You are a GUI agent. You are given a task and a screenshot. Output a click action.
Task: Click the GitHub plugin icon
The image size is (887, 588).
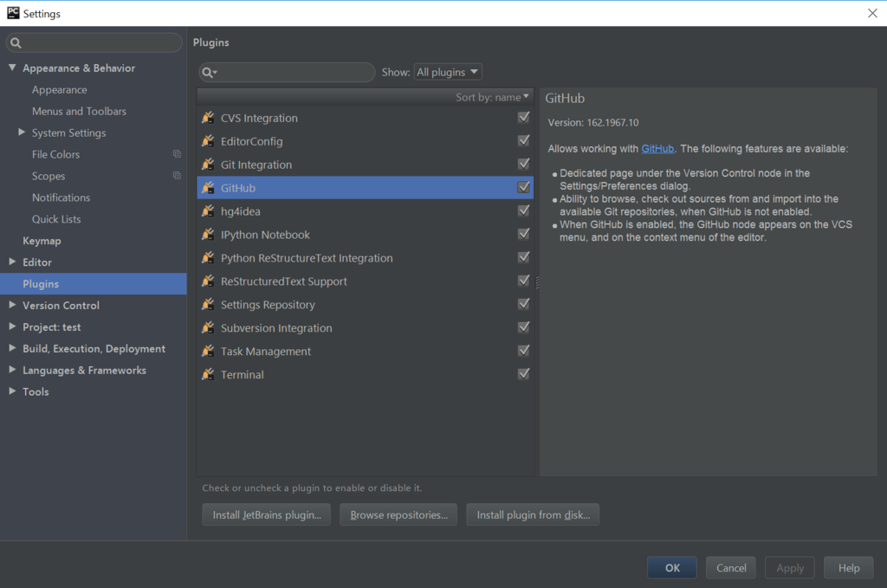point(208,188)
